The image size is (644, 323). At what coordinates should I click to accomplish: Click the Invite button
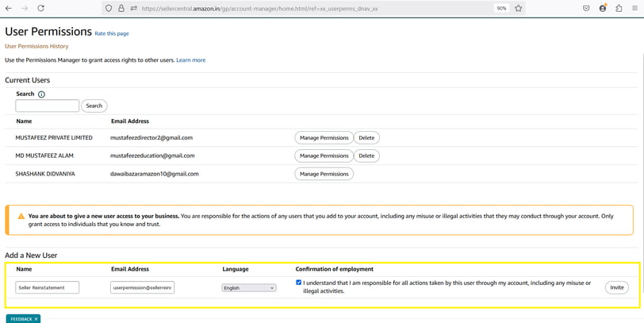pyautogui.click(x=617, y=287)
